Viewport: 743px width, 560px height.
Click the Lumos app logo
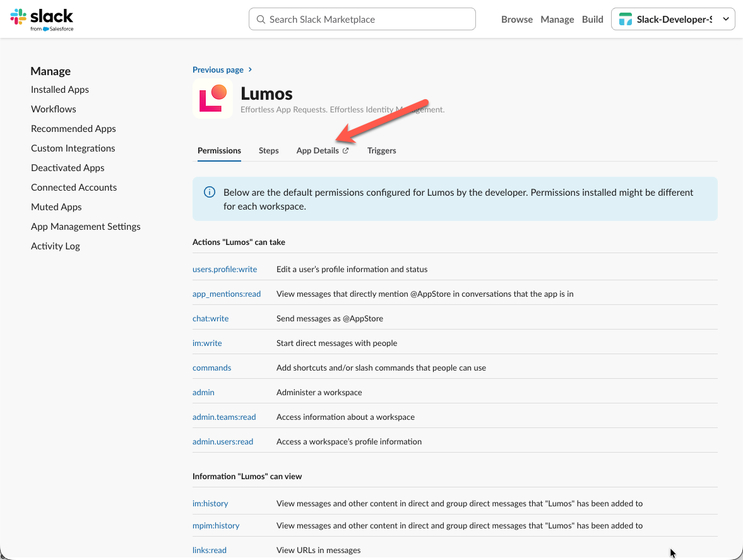pyautogui.click(x=213, y=98)
